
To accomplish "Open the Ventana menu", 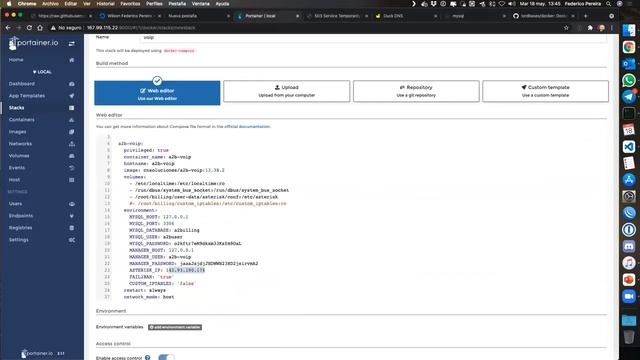I will (x=200, y=4).
